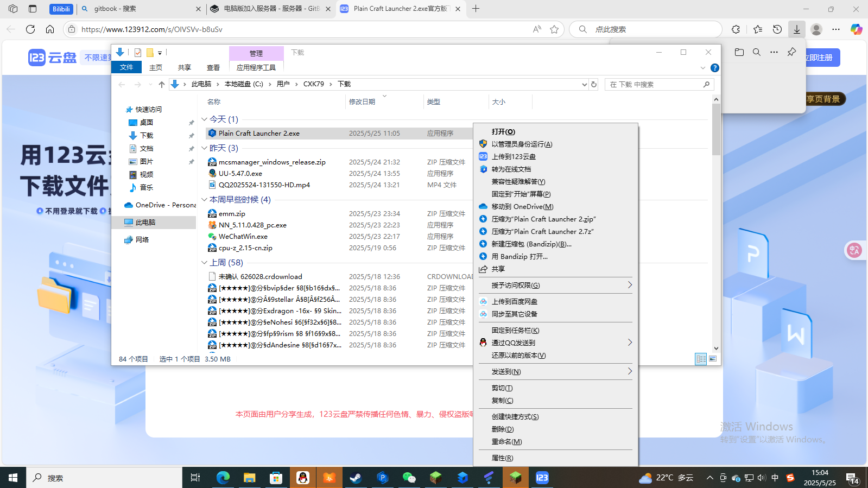Image resolution: width=868 pixels, height=488 pixels.
Task: Choose 删除 from the context menu
Action: click(555, 429)
